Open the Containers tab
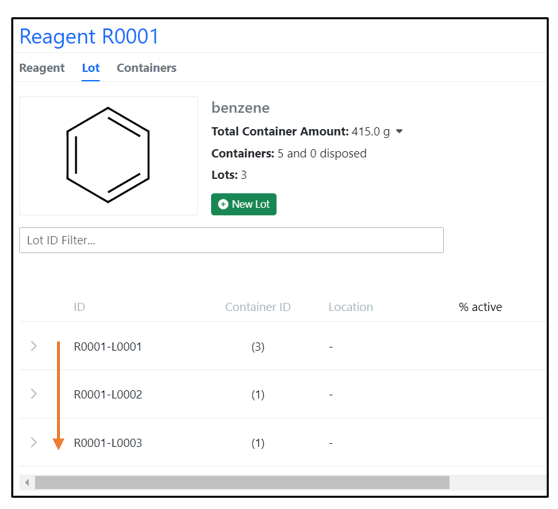The width and height of the screenshot is (558, 509). click(146, 68)
